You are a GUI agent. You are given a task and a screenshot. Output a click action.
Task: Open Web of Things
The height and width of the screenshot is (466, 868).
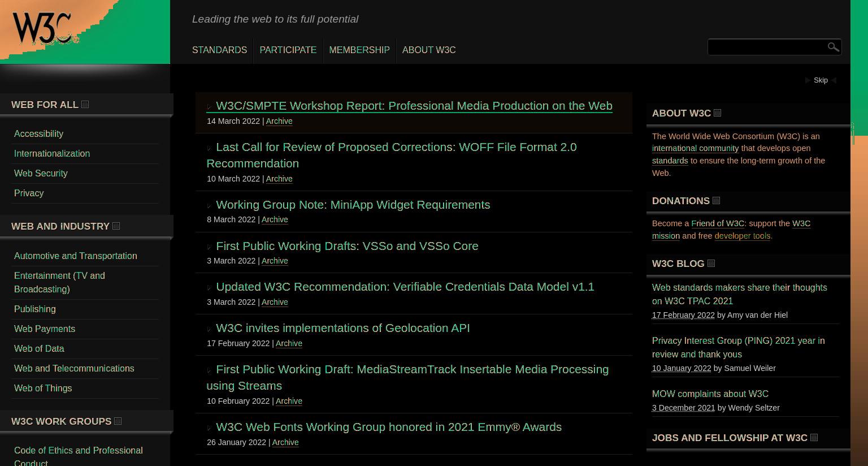(x=43, y=388)
